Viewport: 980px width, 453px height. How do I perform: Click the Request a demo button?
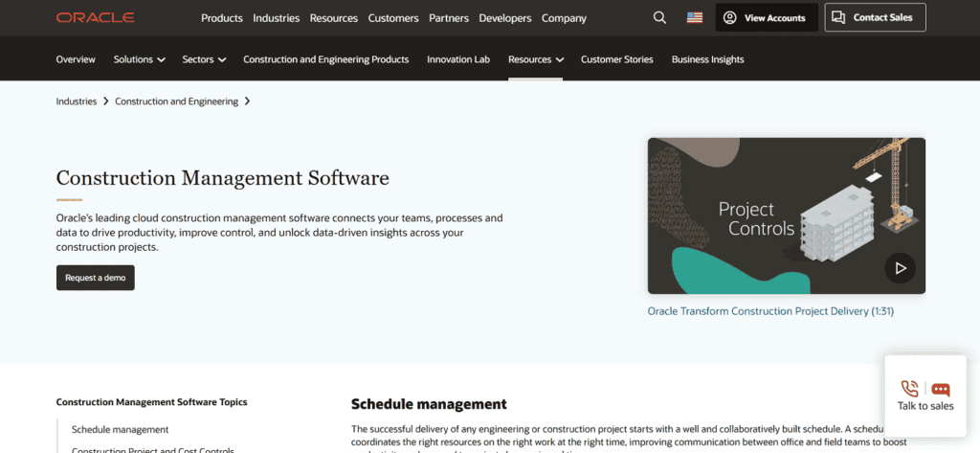[x=96, y=278]
